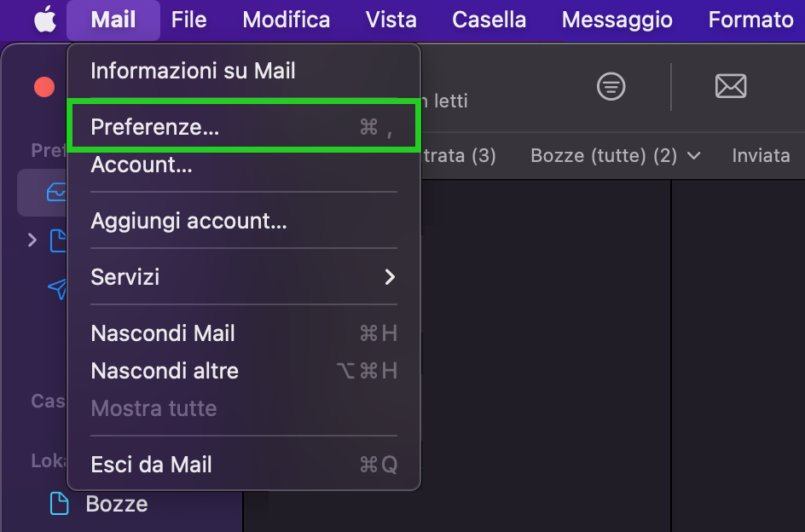
Task: Click the Inviata favorites bar button
Action: tap(761, 156)
